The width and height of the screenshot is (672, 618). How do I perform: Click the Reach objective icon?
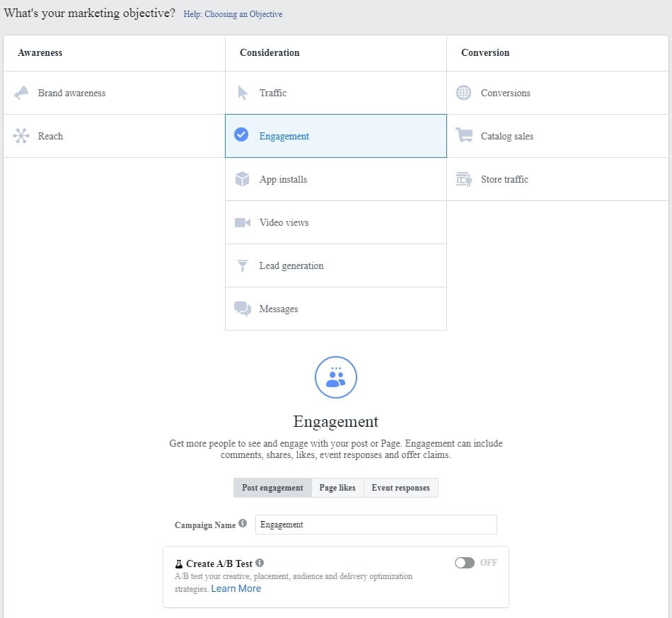[22, 136]
